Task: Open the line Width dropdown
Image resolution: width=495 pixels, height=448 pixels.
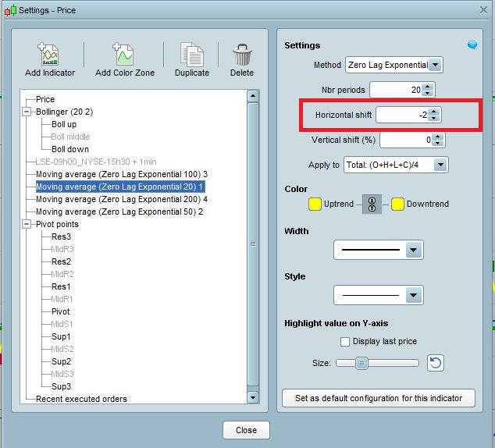Action: (x=414, y=250)
